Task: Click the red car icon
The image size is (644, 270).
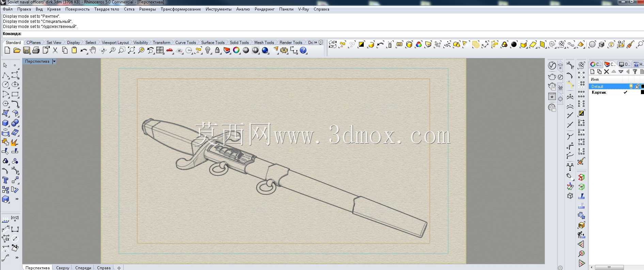Action: [170, 50]
